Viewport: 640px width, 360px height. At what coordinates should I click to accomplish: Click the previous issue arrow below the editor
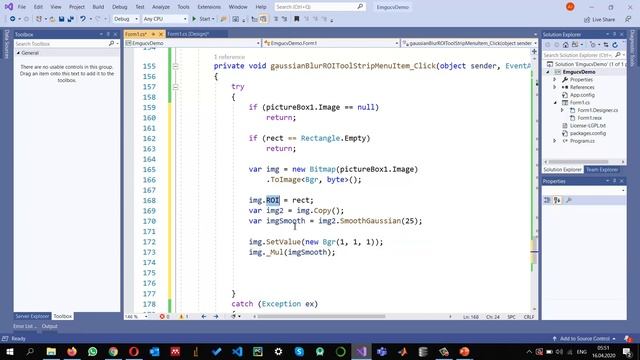click(x=203, y=316)
